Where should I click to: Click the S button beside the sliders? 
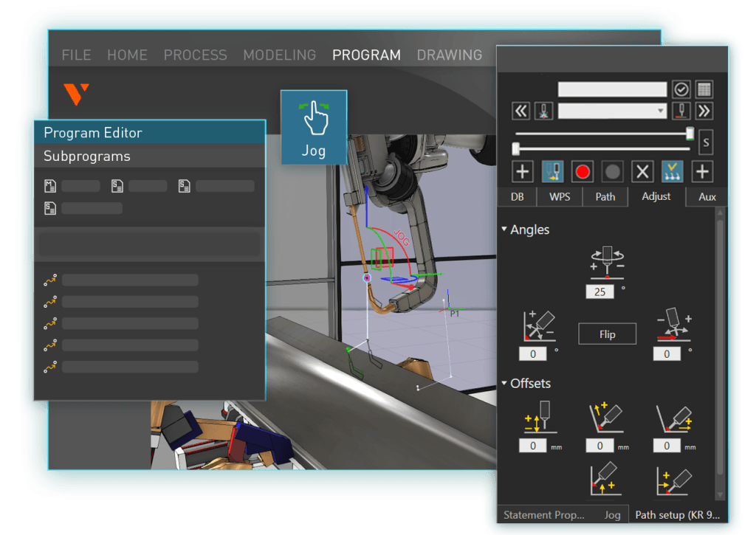[705, 141]
